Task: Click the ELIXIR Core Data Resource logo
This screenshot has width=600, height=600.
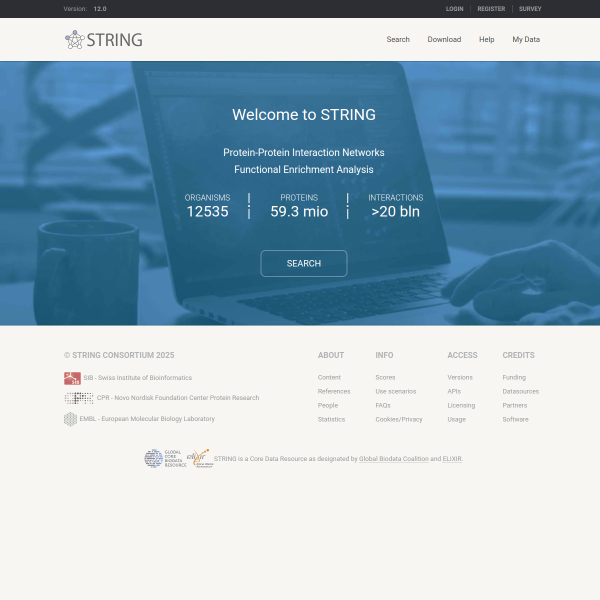Action: (x=200, y=458)
